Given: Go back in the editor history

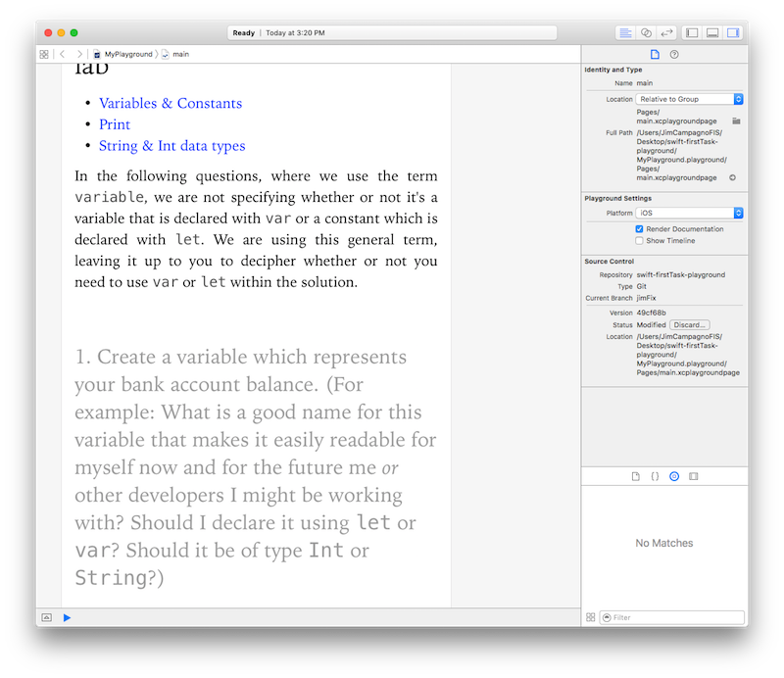Looking at the screenshot, I should click(x=63, y=54).
